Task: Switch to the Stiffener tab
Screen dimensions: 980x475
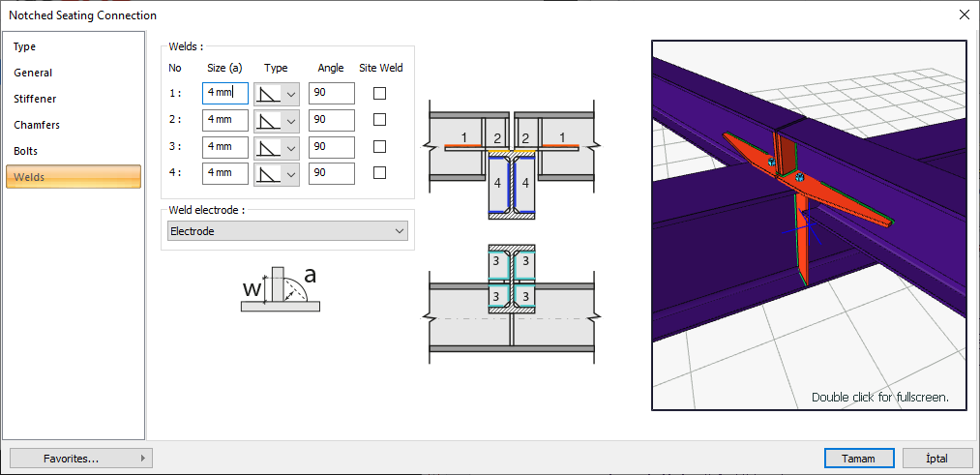Action: (x=35, y=99)
